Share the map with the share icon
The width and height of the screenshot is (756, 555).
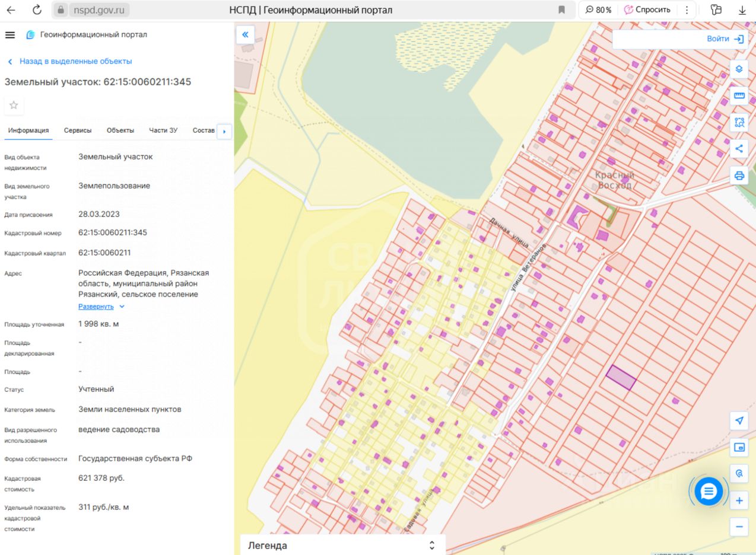[x=739, y=149]
